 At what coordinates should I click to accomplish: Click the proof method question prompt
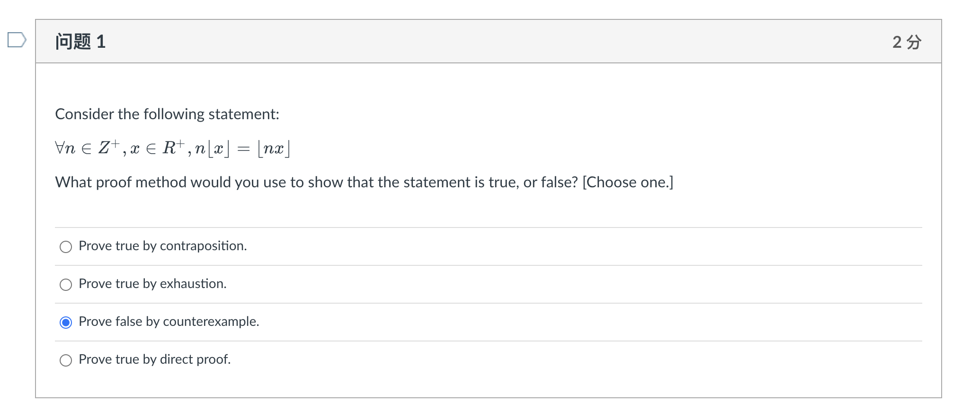(364, 182)
